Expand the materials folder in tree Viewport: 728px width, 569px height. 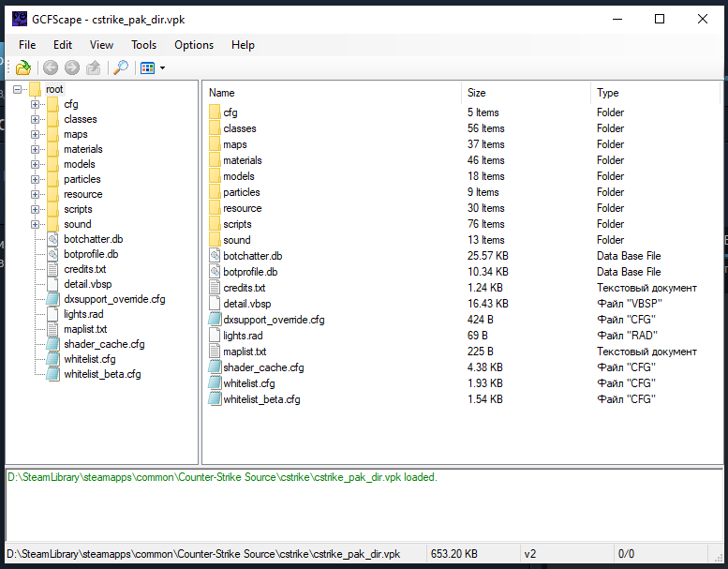(35, 150)
